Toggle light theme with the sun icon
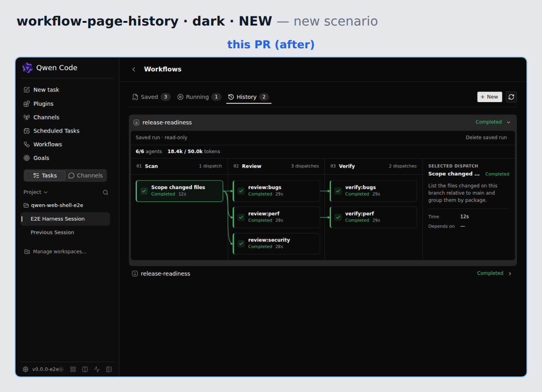542x392 pixels. (61, 369)
